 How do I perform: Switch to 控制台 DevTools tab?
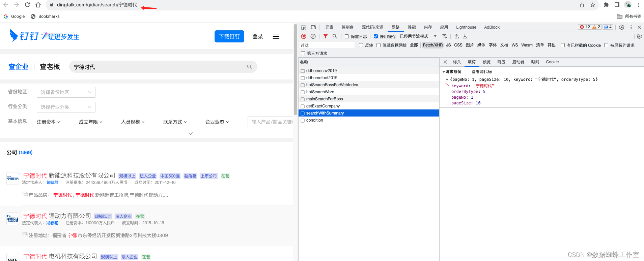coord(347,27)
